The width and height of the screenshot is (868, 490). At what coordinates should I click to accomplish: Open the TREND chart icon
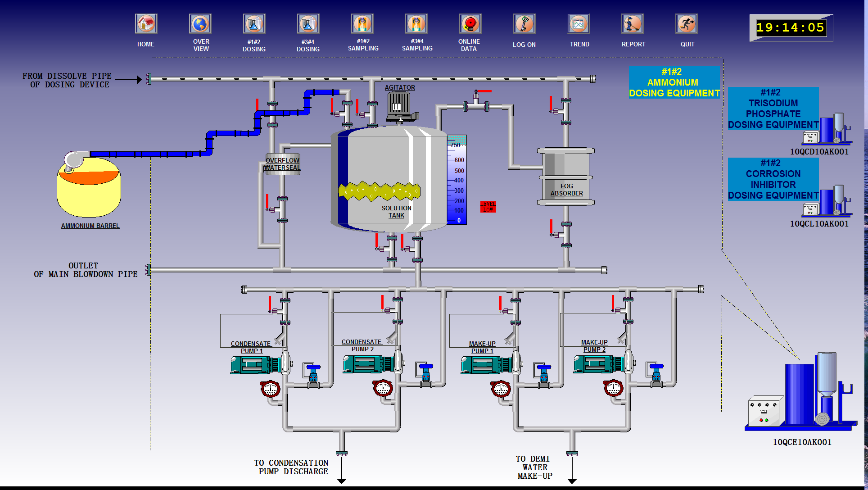(x=579, y=24)
